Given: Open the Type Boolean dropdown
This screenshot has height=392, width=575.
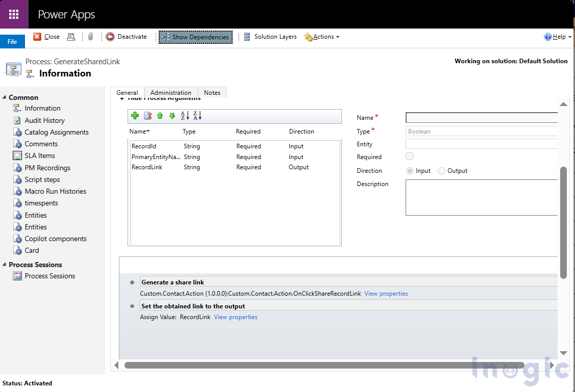Looking at the screenshot, I should tap(482, 131).
